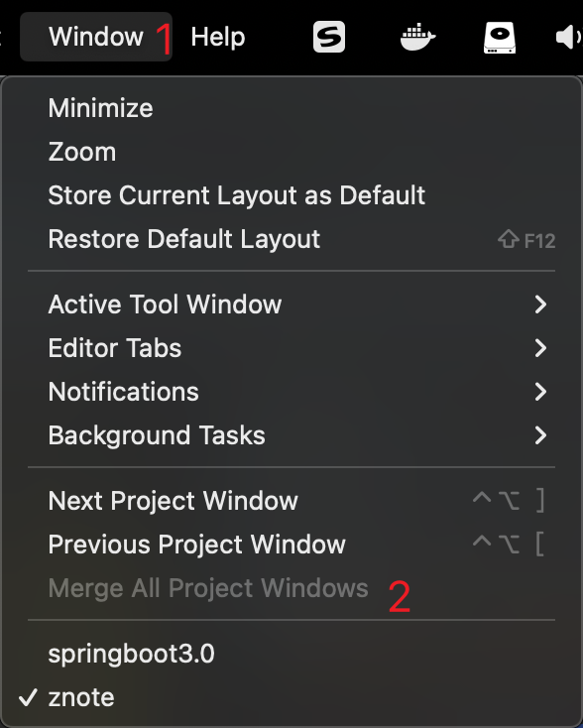
Task: Open the Docker whale menu bar icon
Action: pos(417,37)
